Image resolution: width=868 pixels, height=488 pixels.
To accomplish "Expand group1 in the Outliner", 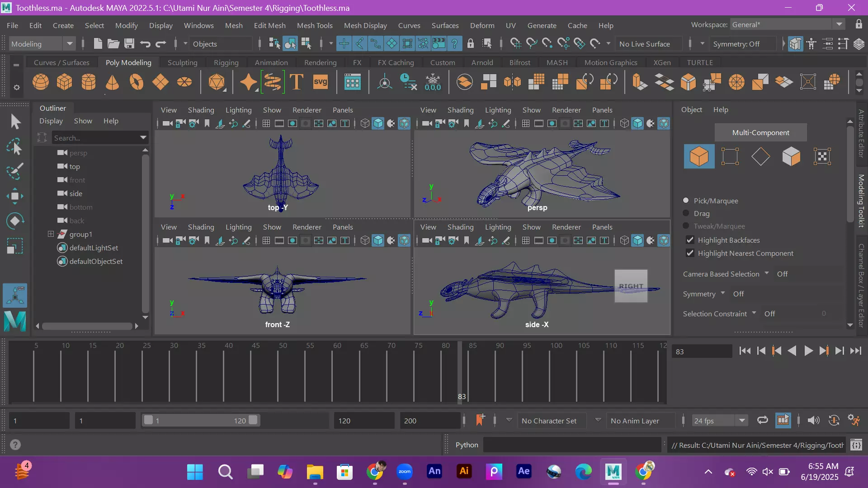I will [51, 234].
